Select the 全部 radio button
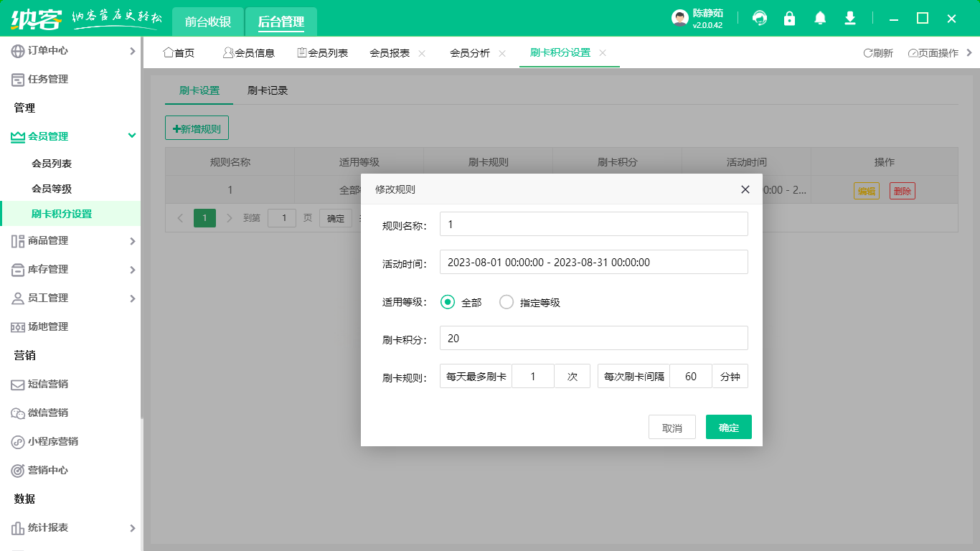This screenshot has height=551, width=980. [x=446, y=301]
